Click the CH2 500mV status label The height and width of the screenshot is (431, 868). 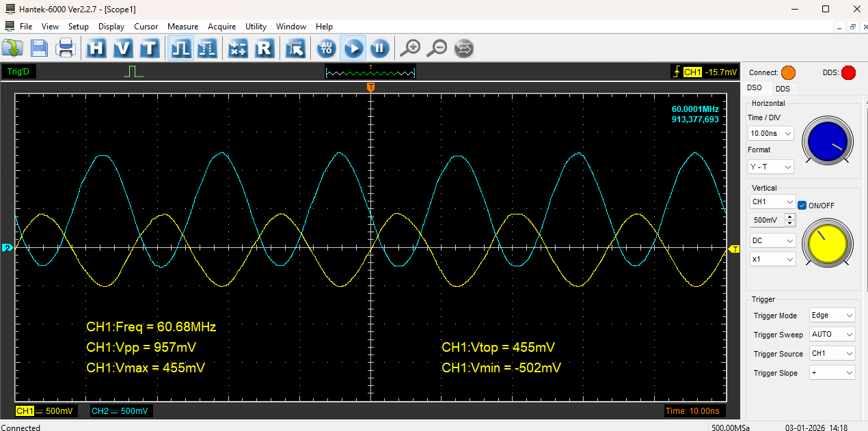(x=121, y=411)
